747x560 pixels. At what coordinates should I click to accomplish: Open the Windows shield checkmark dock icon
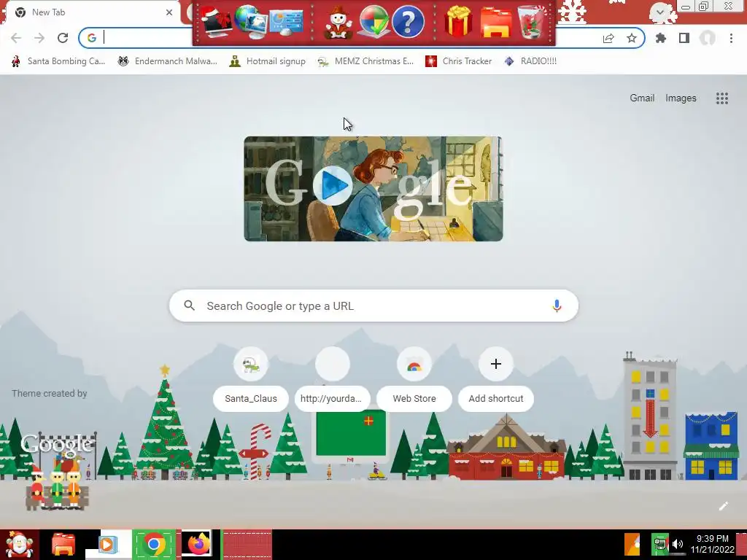point(373,22)
